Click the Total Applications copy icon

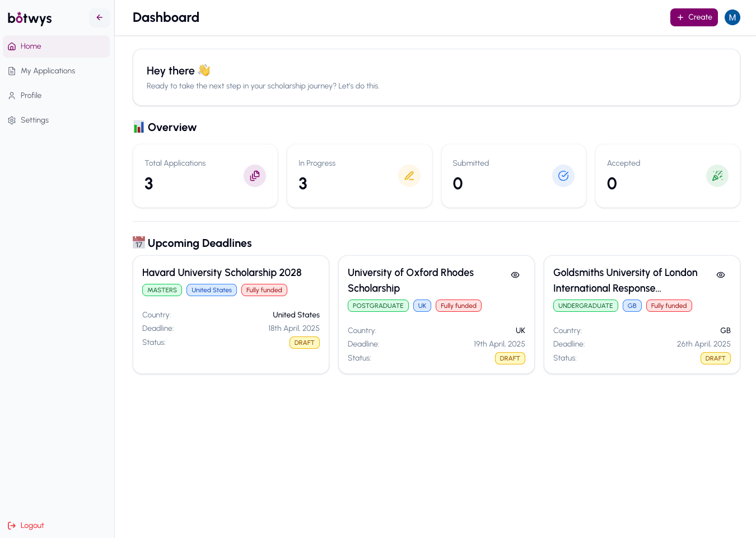click(255, 176)
